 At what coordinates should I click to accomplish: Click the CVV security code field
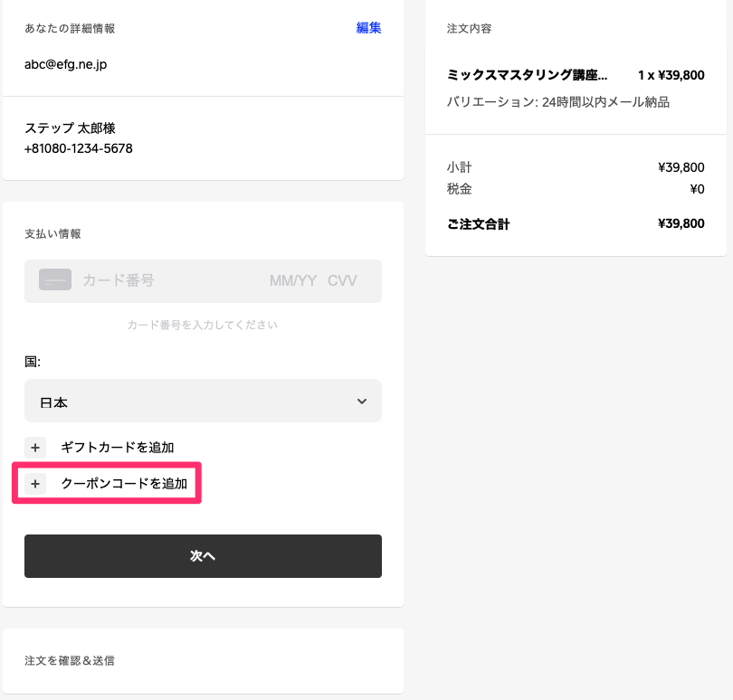(x=342, y=280)
